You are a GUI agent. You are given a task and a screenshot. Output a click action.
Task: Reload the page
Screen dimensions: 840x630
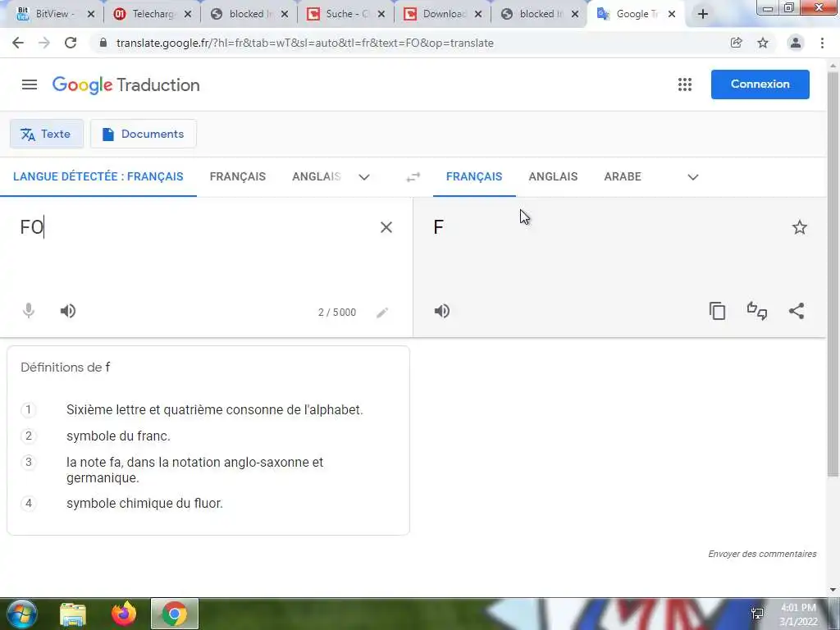[71, 43]
